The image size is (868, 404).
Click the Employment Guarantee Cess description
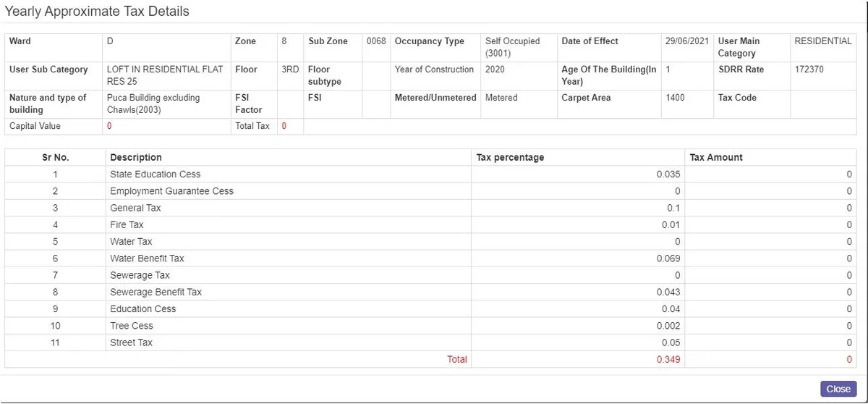point(171,191)
